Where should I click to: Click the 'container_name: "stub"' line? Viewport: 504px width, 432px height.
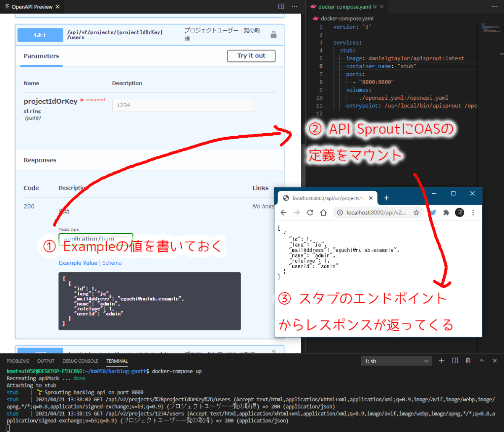[381, 66]
